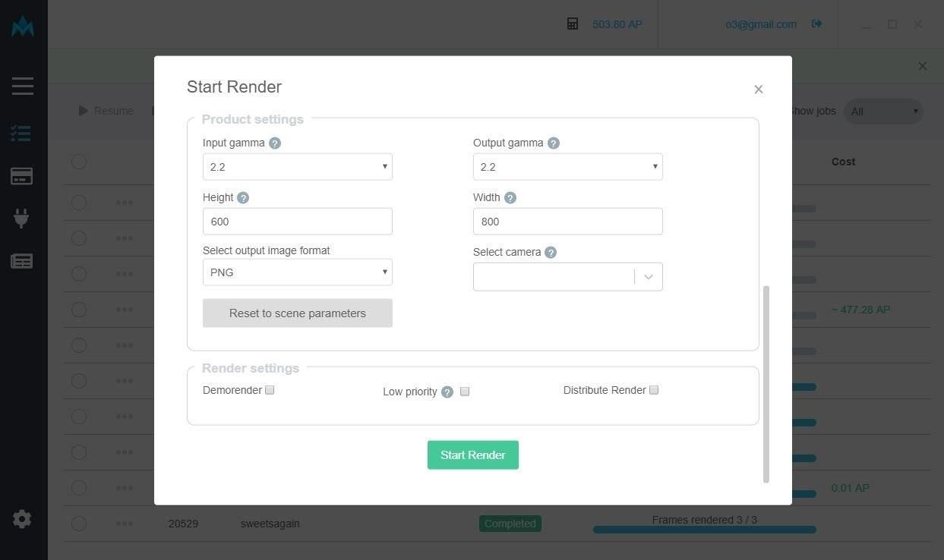Click the Select camera help icon
This screenshot has height=560, width=944.
[x=551, y=253]
